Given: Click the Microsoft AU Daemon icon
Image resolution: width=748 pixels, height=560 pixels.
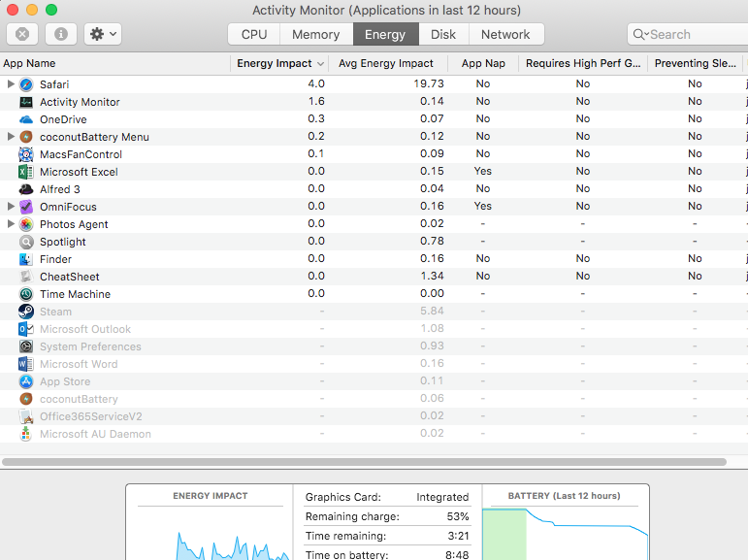Looking at the screenshot, I should (x=26, y=434).
